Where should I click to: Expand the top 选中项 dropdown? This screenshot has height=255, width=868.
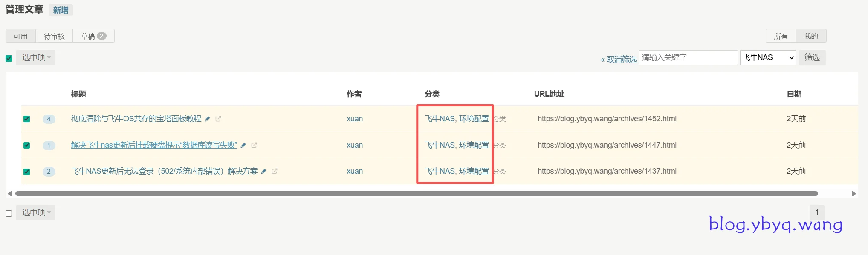tap(36, 57)
